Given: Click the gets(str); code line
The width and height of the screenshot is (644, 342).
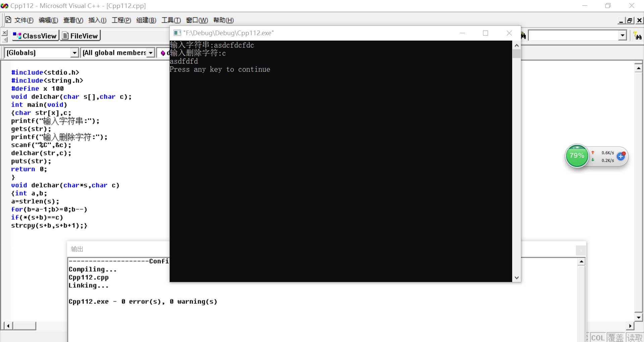Looking at the screenshot, I should point(31,129).
